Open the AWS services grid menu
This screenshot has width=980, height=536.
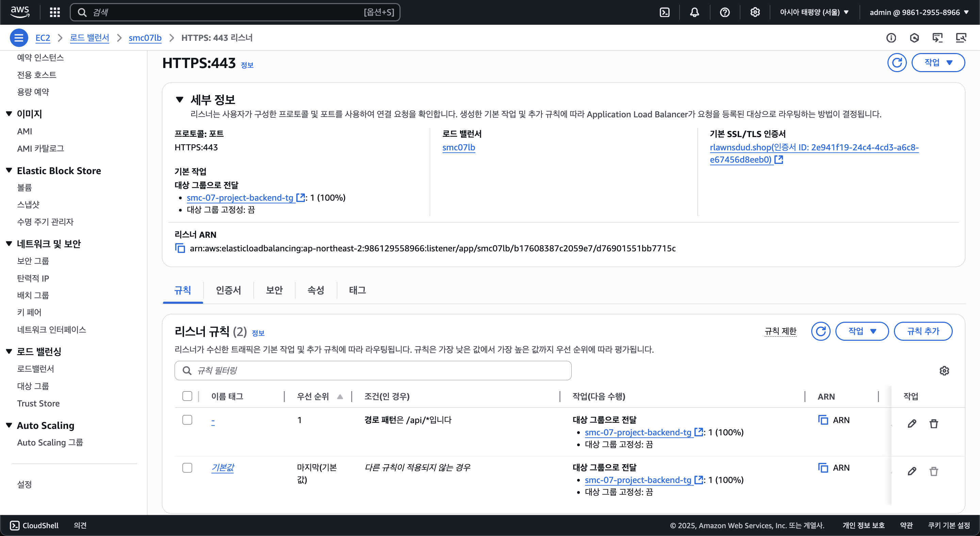click(55, 12)
